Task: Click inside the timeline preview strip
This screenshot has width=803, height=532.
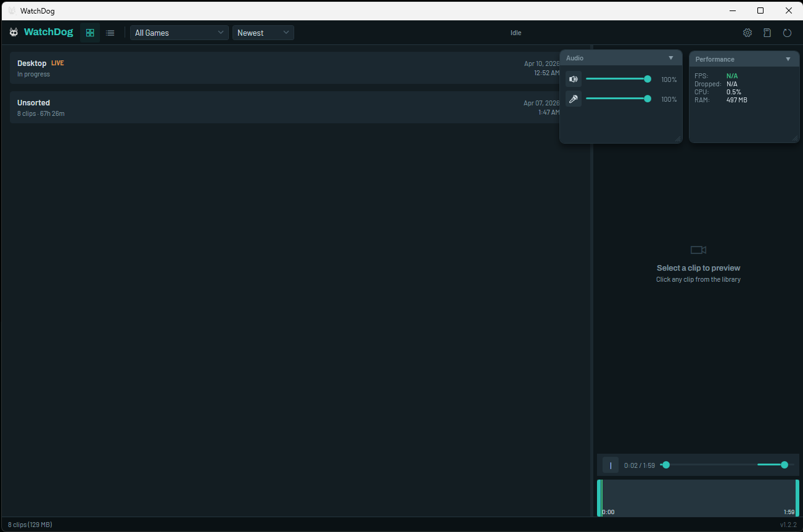Action: (697, 498)
